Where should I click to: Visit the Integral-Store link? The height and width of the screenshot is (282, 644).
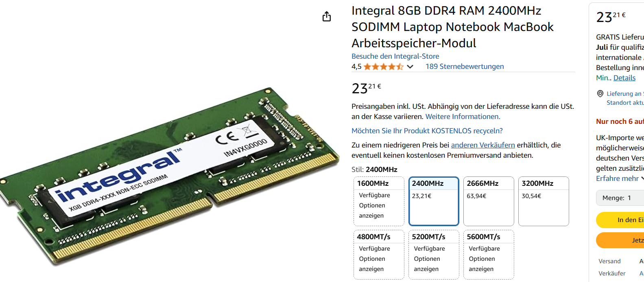[395, 56]
